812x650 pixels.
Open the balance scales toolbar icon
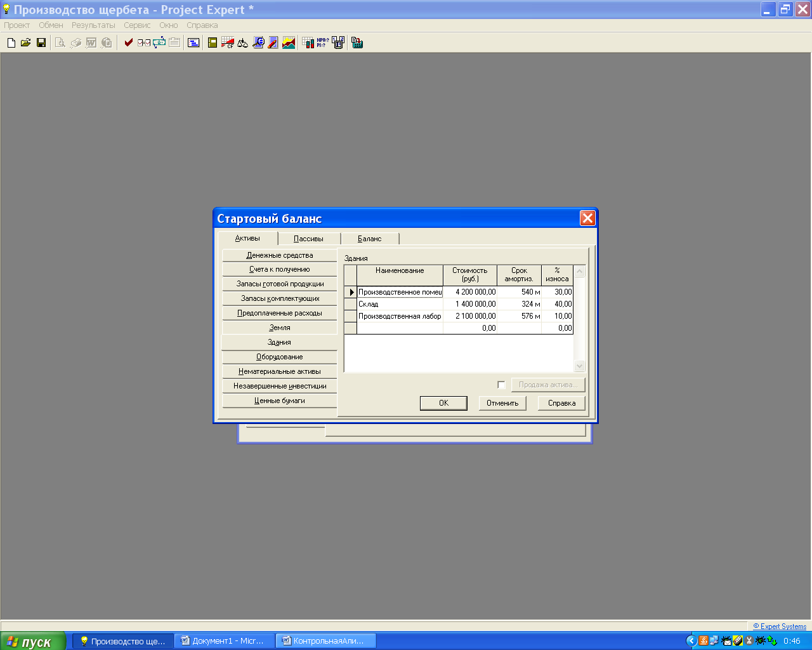tap(243, 43)
